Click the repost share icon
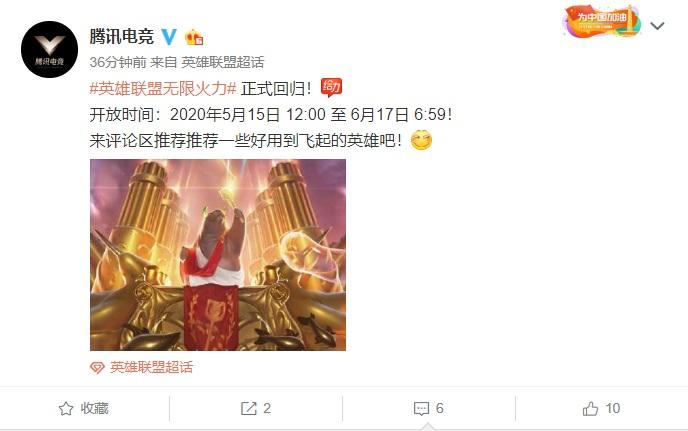The image size is (688, 431). pos(248,409)
